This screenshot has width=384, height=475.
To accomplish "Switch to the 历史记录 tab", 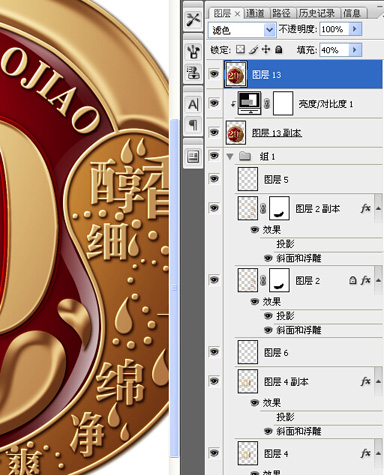I will click(x=317, y=13).
